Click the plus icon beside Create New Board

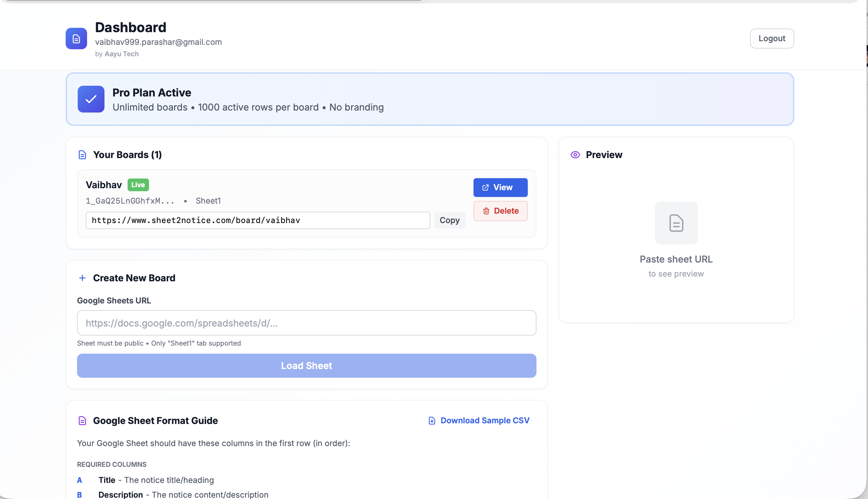82,278
